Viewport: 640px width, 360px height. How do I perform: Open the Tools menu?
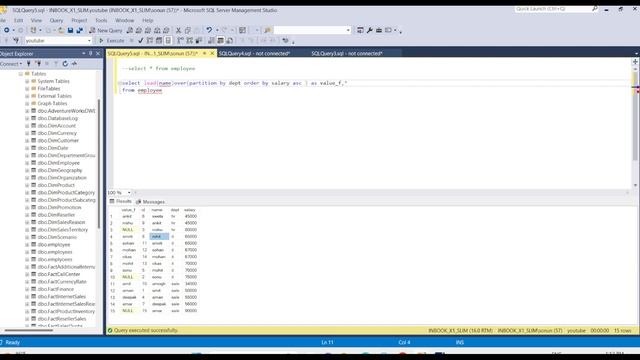point(101,20)
